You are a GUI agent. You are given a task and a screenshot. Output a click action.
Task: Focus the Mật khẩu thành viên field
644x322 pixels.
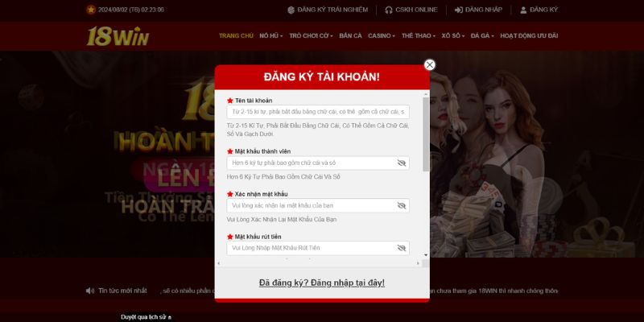[318, 163]
